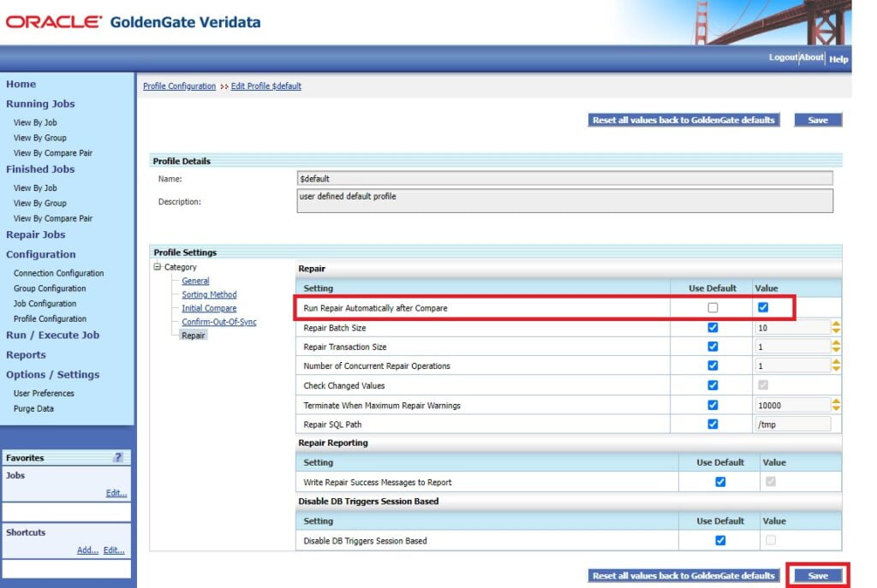The height and width of the screenshot is (588, 877).
Task: Navigate to Profile Configuration via the breadcrumb
Action: pyautogui.click(x=178, y=86)
